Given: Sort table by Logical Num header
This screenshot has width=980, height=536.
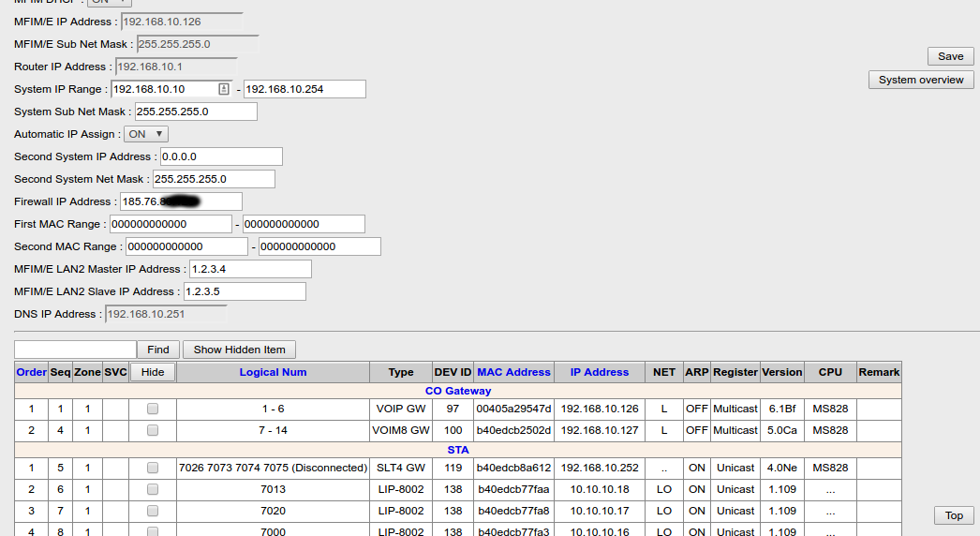Looking at the screenshot, I should [273, 372].
